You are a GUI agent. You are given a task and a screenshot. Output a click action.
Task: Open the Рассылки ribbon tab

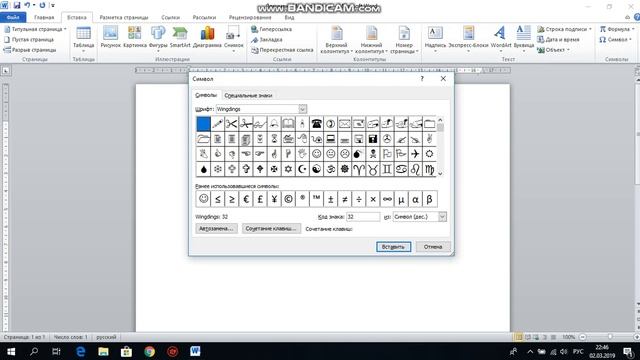pyautogui.click(x=204, y=18)
